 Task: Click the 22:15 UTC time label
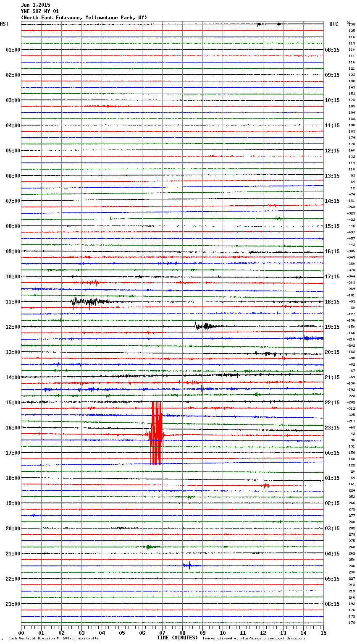332,403
